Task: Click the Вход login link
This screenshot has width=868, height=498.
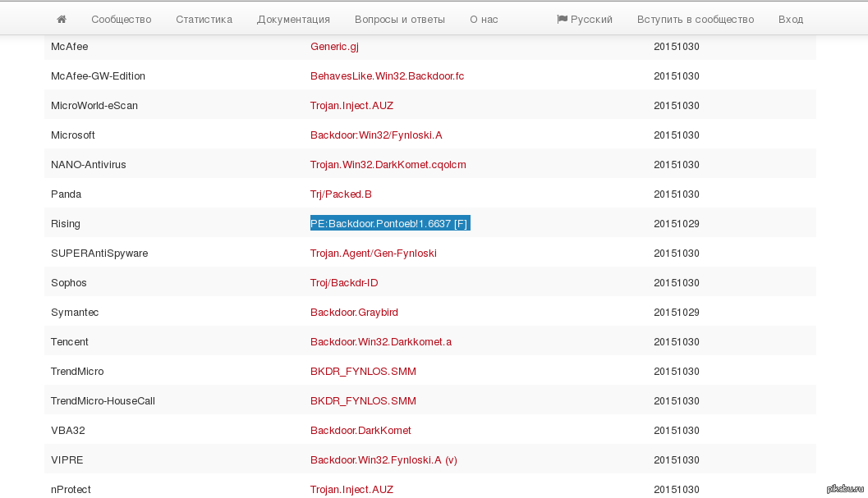Action: pyautogui.click(x=790, y=19)
